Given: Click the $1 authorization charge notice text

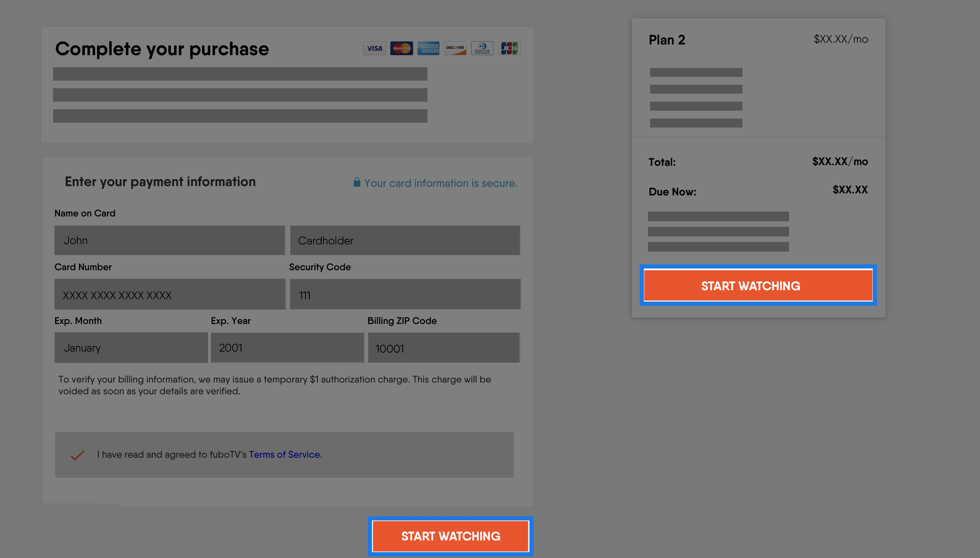Looking at the screenshot, I should (x=275, y=385).
